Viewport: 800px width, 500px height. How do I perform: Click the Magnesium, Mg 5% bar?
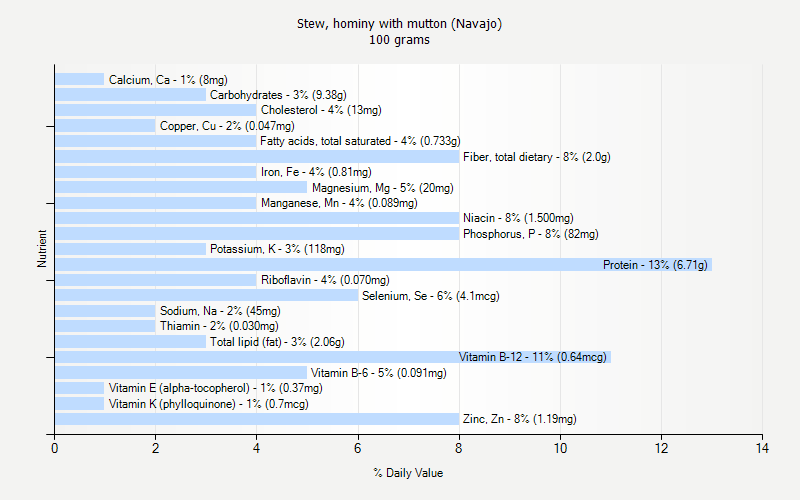[x=181, y=187]
